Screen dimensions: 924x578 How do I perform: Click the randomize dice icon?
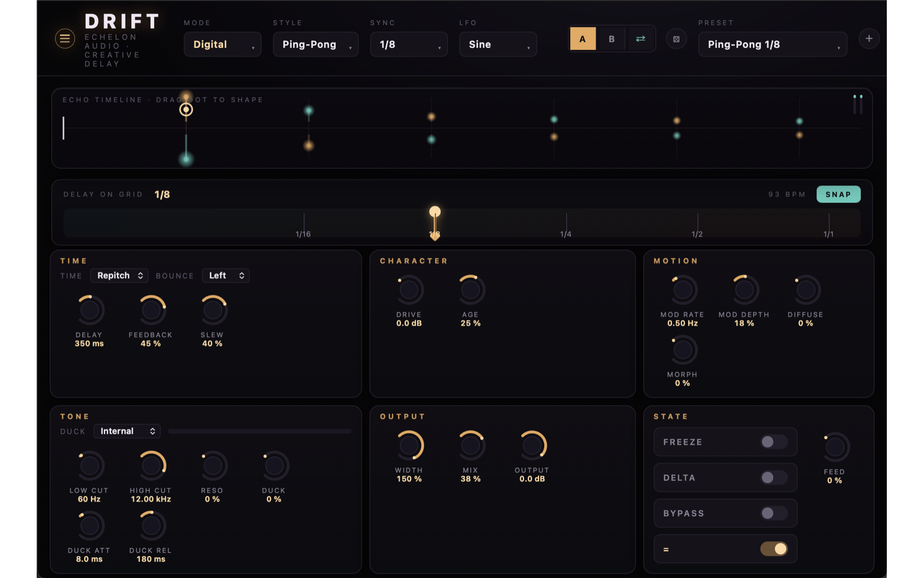coord(676,39)
